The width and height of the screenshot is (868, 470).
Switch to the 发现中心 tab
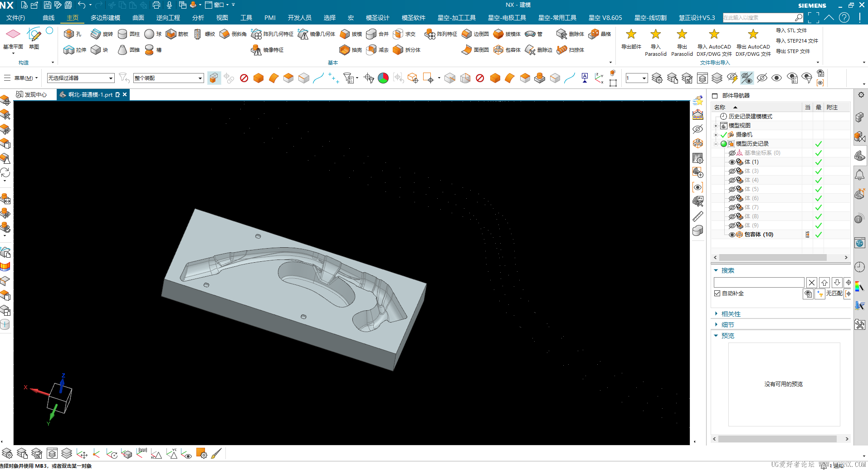[32, 94]
